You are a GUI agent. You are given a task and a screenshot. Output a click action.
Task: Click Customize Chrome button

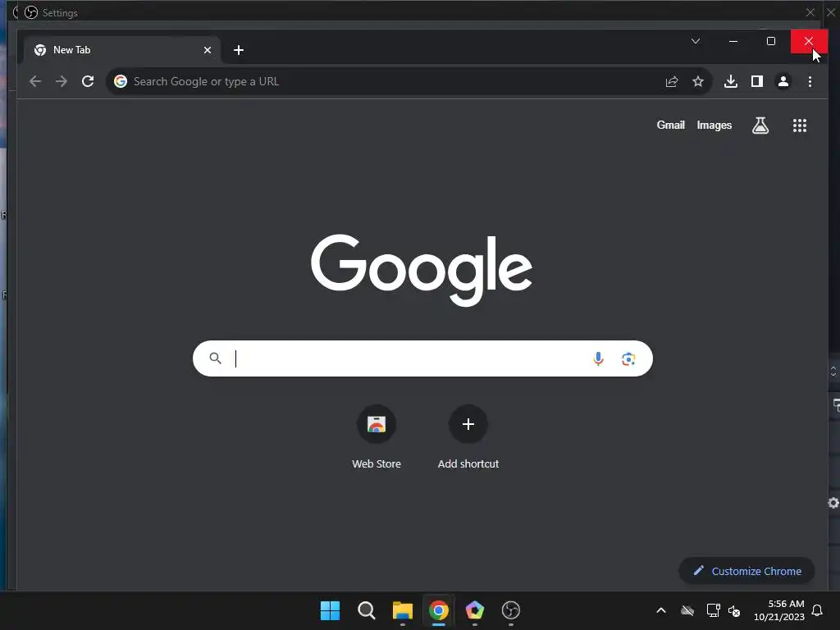[x=746, y=571]
